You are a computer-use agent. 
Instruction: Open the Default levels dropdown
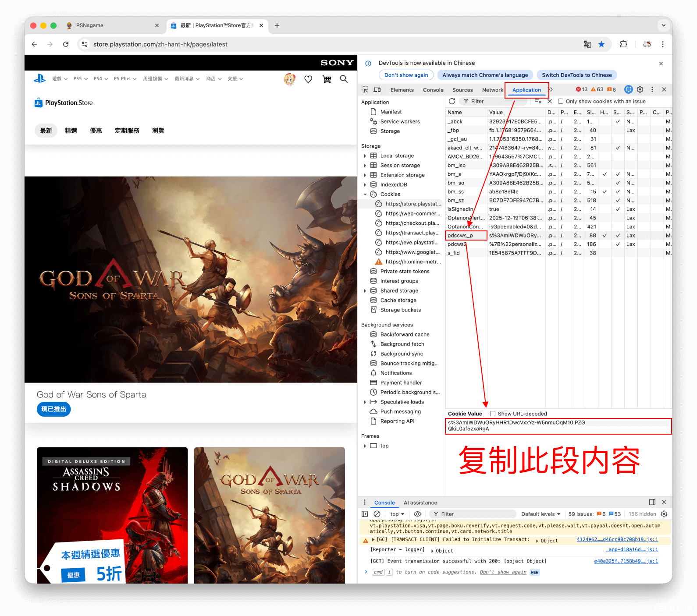click(x=541, y=514)
